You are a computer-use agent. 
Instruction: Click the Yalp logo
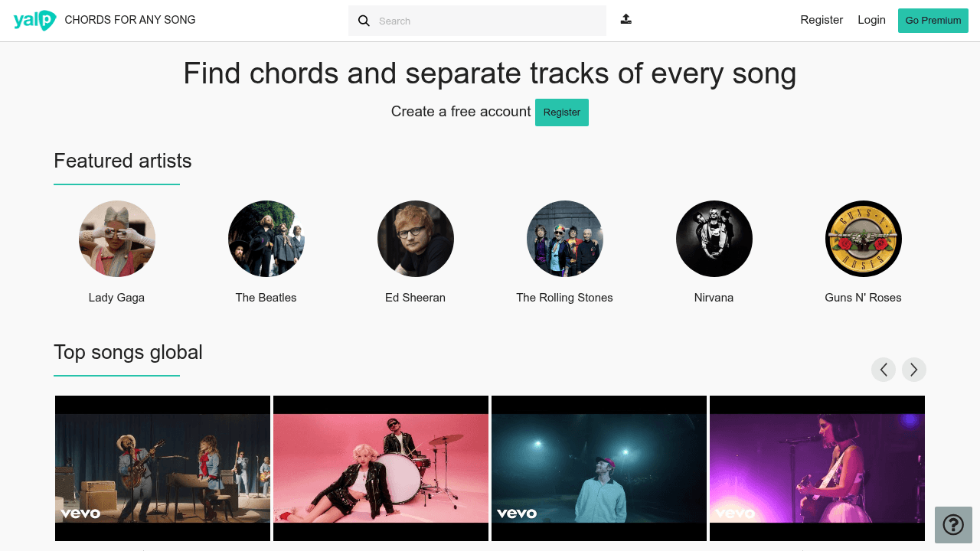click(x=34, y=20)
